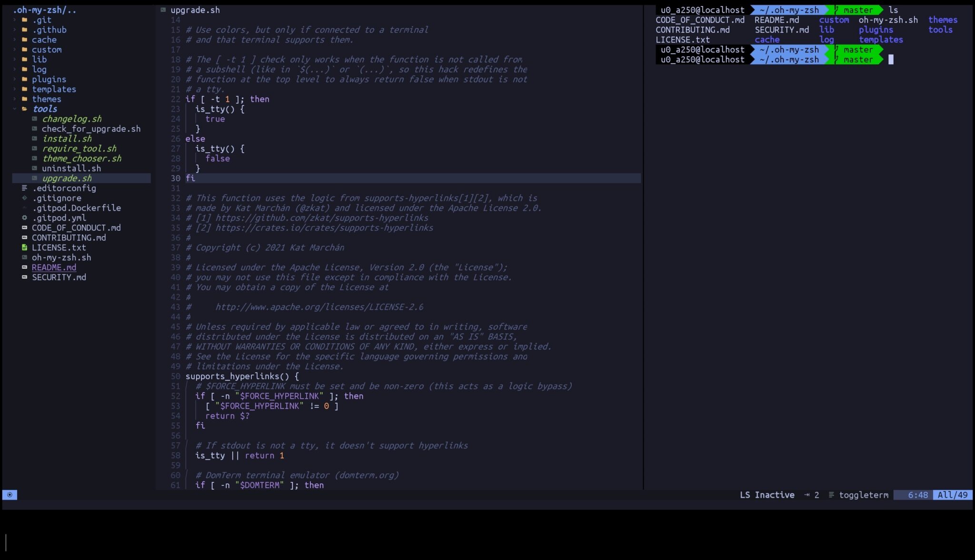The width and height of the screenshot is (975, 560).
Task: Click the markdown icon beside CODE_OF_CONDUCT.md
Action: [x=25, y=227]
